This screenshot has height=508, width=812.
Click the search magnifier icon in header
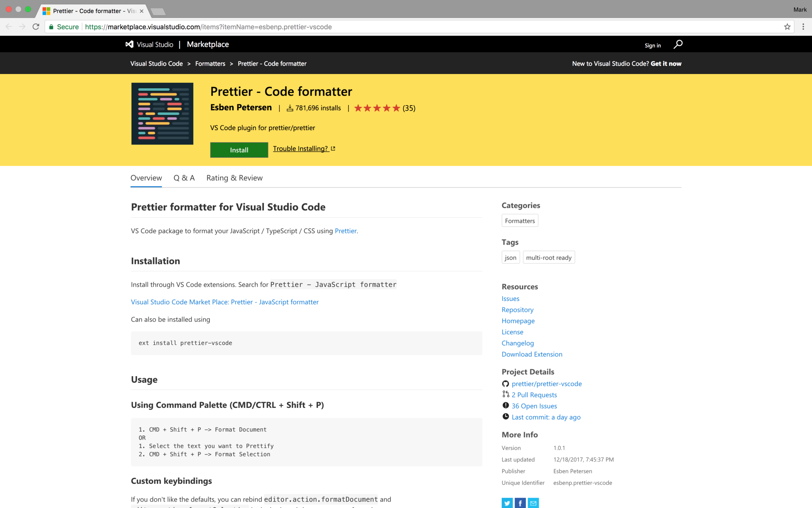pos(678,44)
